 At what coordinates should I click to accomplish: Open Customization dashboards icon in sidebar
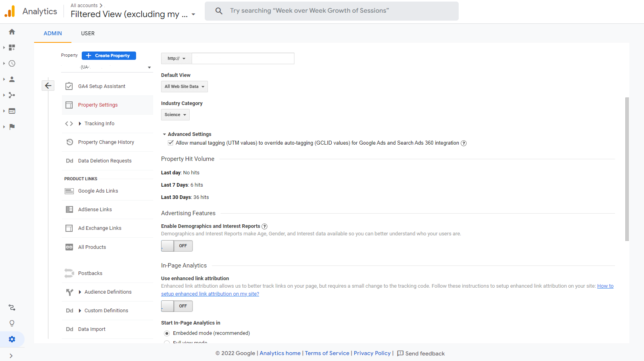click(x=12, y=48)
